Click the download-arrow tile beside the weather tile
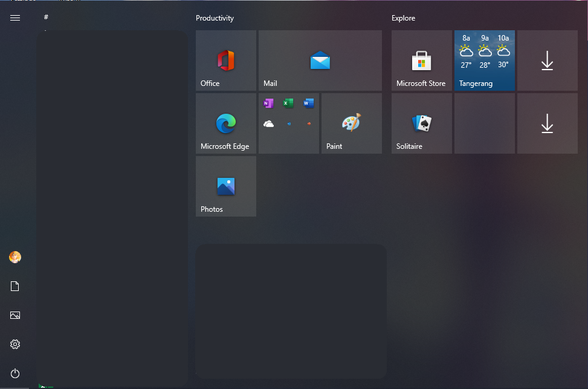The image size is (588, 389). [547, 60]
